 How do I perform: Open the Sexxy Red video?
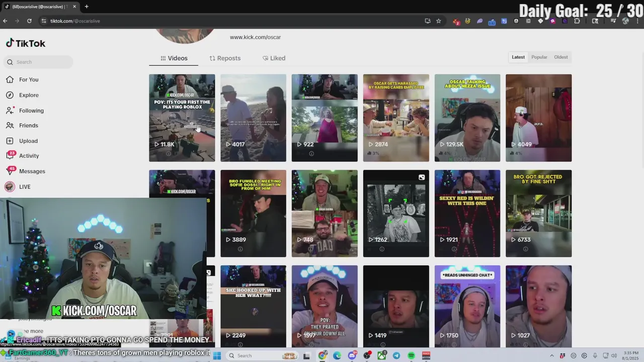(x=467, y=214)
